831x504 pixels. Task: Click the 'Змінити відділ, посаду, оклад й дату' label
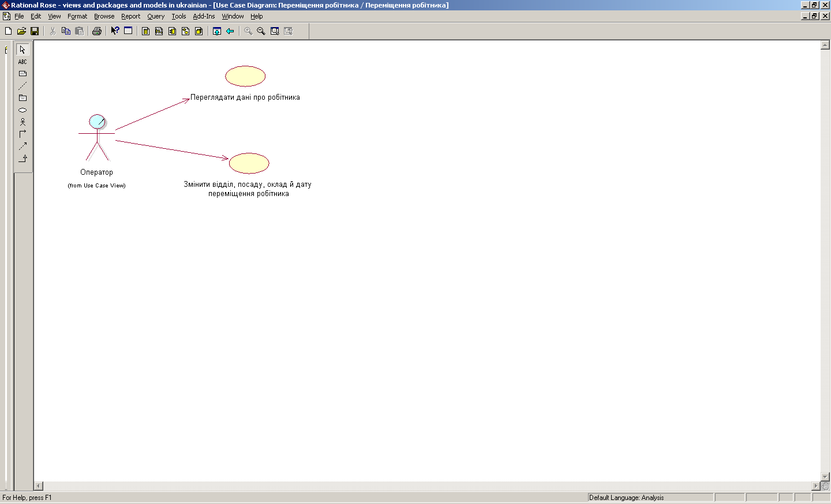(x=248, y=185)
